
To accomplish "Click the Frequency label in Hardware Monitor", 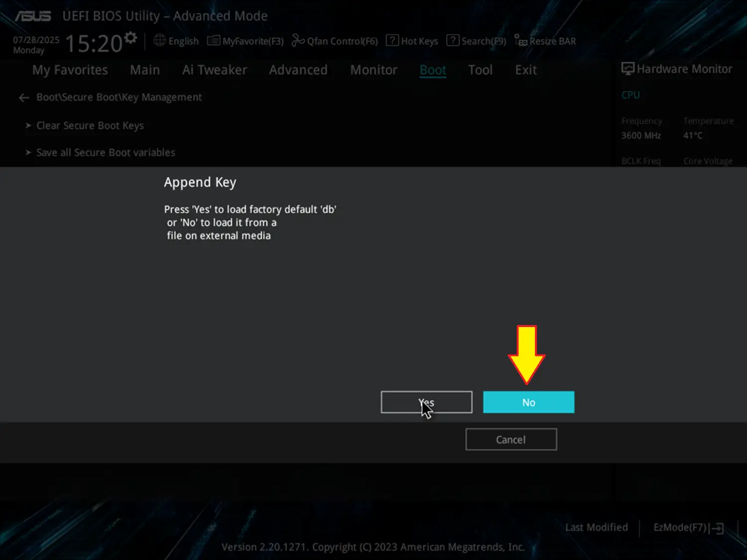I will coord(642,121).
